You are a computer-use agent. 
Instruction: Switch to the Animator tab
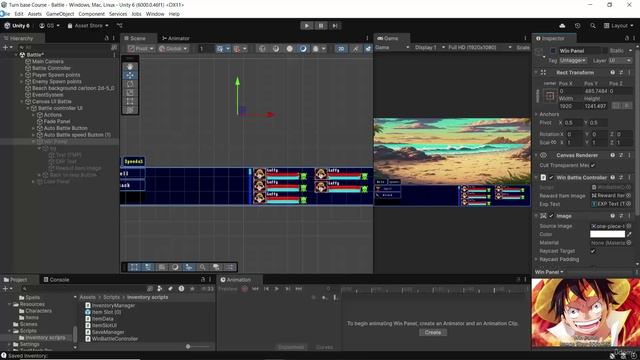[176, 38]
